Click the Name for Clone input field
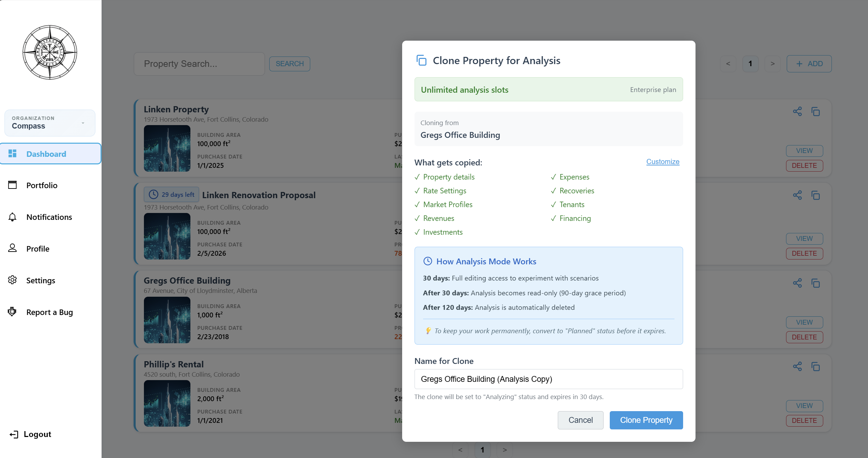Screen dimensions: 868x458 pos(548,379)
